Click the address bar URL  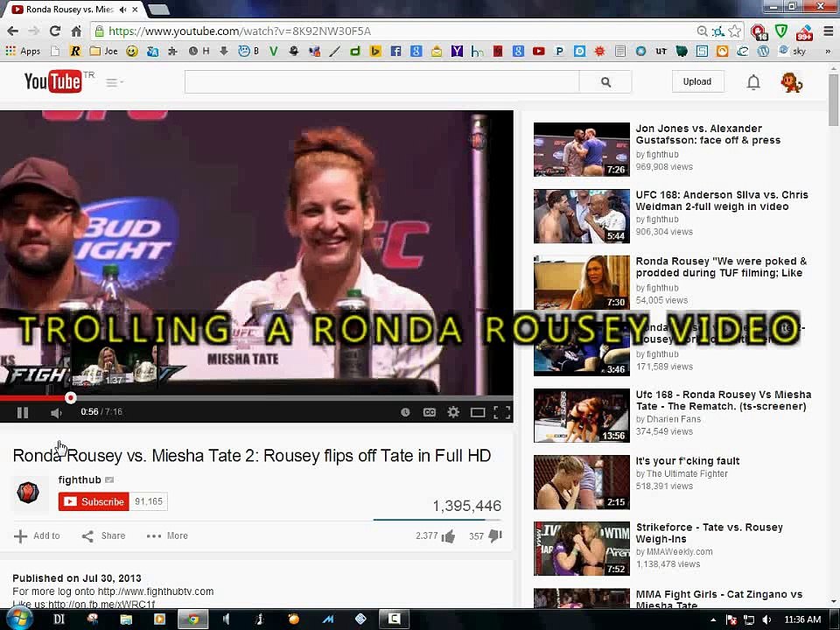click(240, 31)
